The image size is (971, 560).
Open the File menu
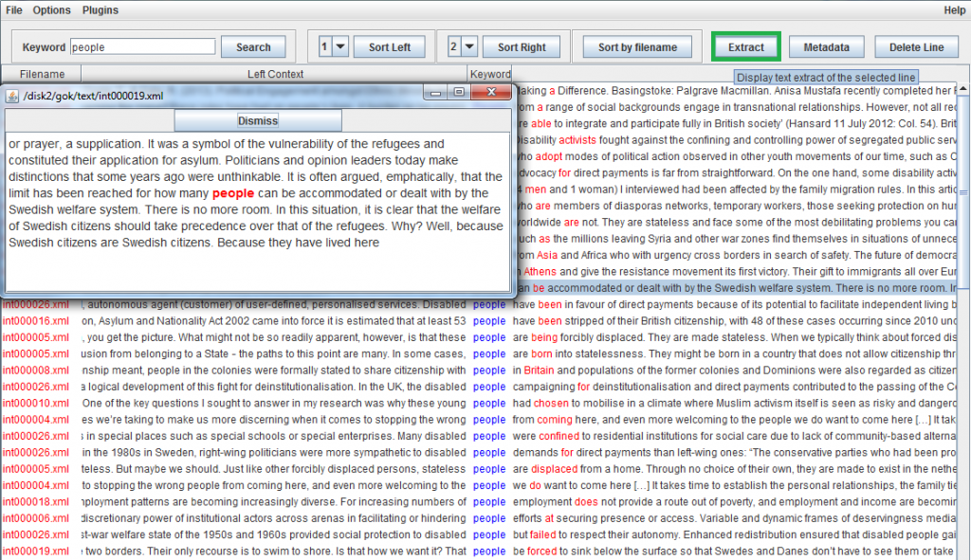(13, 9)
